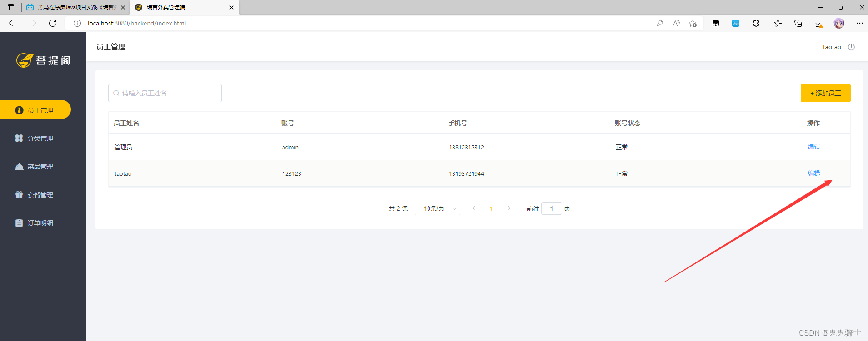This screenshot has height=341, width=868.
Task: Click 编辑 for the 管理员 row
Action: pos(814,147)
